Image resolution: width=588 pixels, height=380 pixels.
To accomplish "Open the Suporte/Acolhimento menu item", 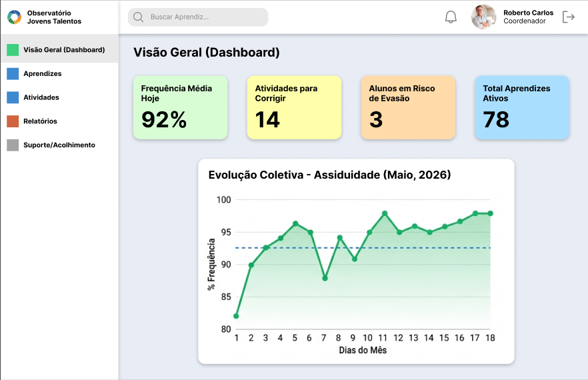I will tap(59, 145).
